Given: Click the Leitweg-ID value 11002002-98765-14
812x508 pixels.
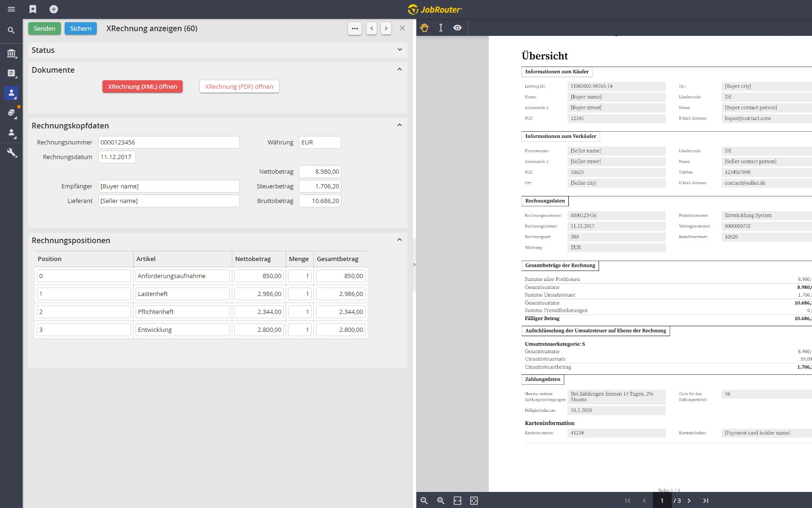Looking at the screenshot, I should click(x=592, y=86).
